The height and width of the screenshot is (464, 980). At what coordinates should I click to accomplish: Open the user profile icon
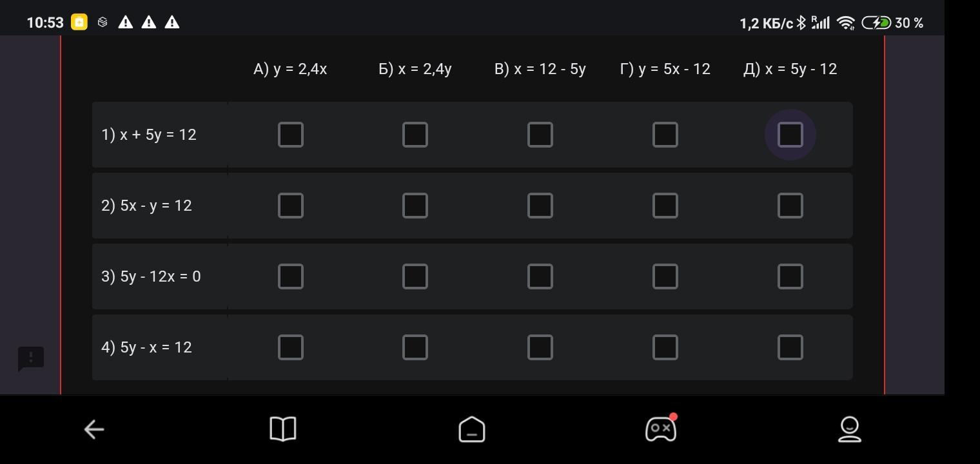pyautogui.click(x=849, y=429)
